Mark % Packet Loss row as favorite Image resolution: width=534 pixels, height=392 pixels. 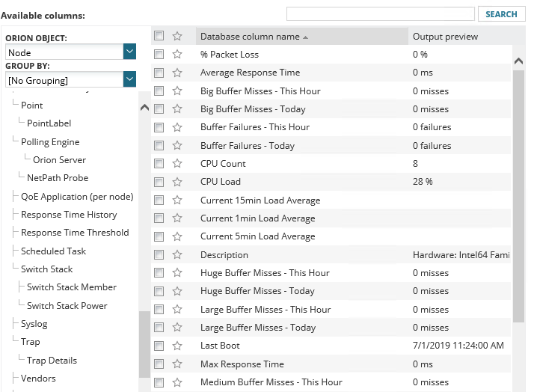[177, 55]
